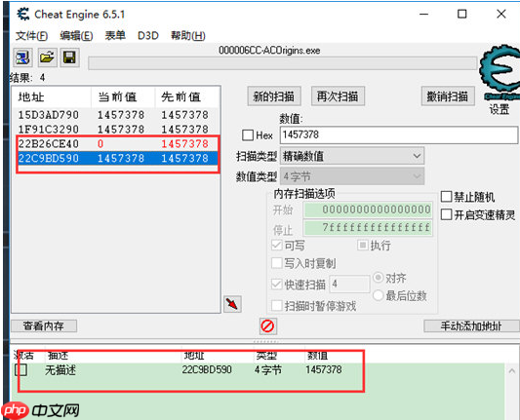Image resolution: width=520 pixels, height=420 pixels.
Task: Open the 编辑(E) menu
Action: (76, 35)
